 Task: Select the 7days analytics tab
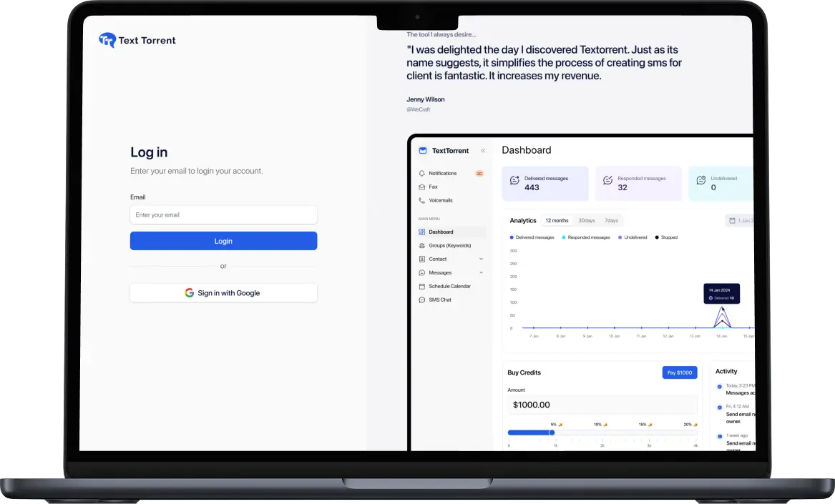point(611,221)
